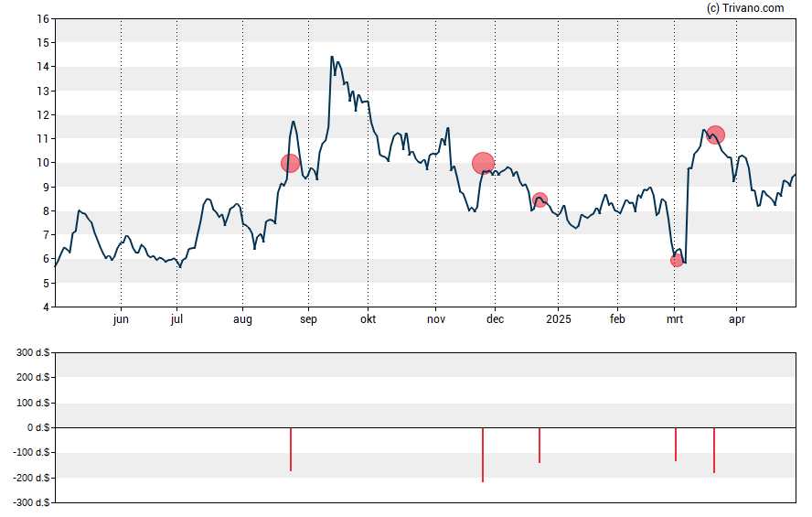Click the 'jul' axis label
The image size is (812, 517).
(176, 319)
